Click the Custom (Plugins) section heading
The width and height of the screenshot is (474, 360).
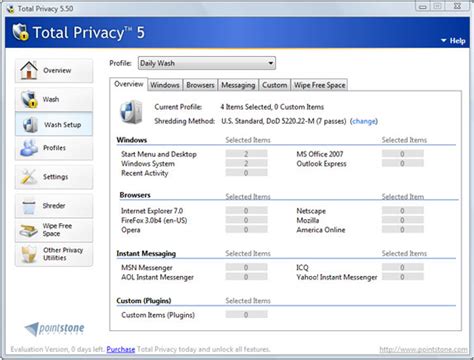[144, 301]
